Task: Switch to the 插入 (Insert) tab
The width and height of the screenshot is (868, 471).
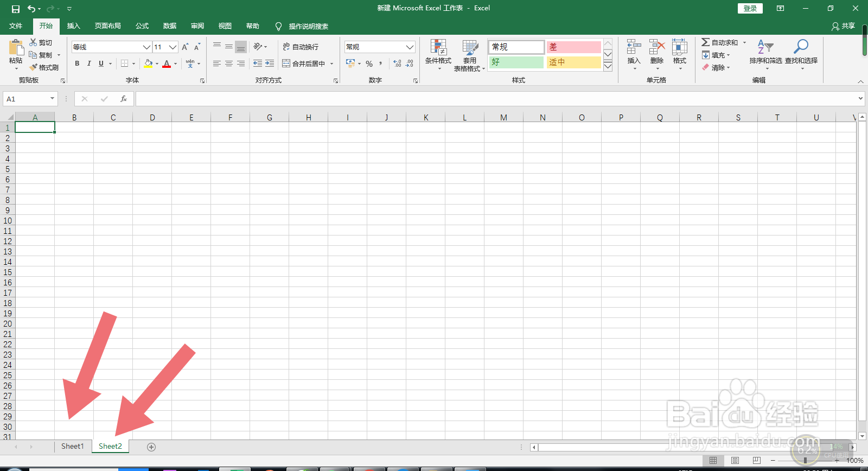Action: tap(73, 26)
